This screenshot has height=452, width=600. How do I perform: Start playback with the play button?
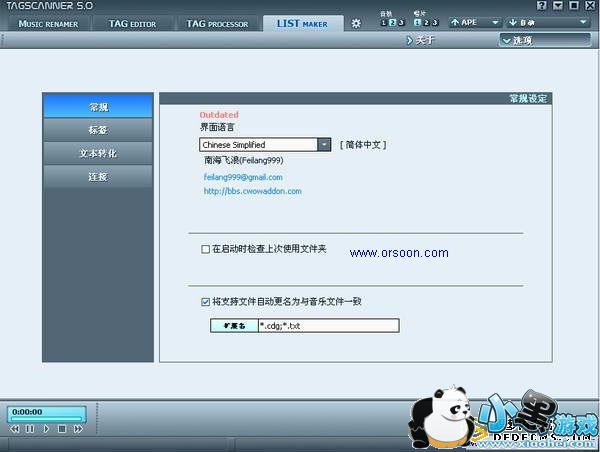pos(46,429)
